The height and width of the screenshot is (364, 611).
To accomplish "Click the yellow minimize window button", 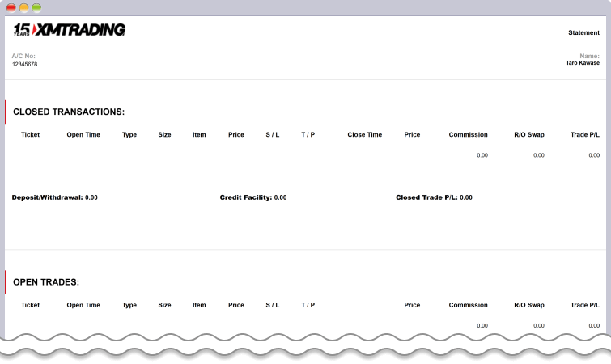I will 24,7.
